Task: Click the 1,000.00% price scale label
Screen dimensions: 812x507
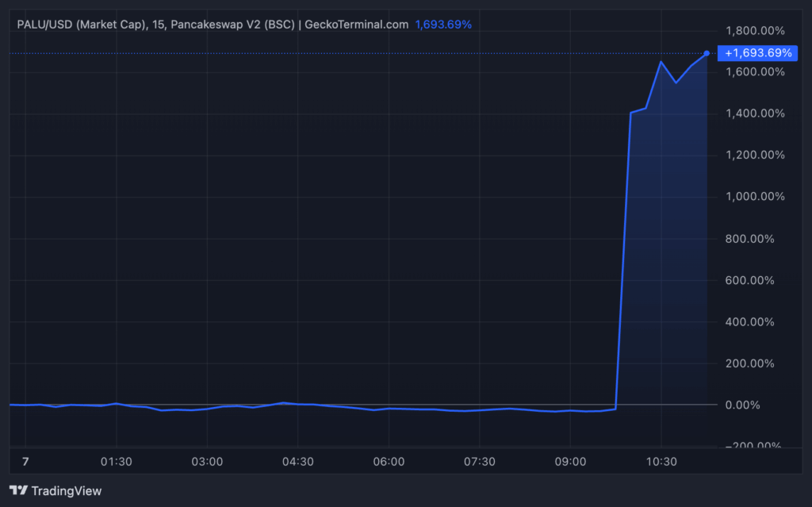Action: pos(756,197)
